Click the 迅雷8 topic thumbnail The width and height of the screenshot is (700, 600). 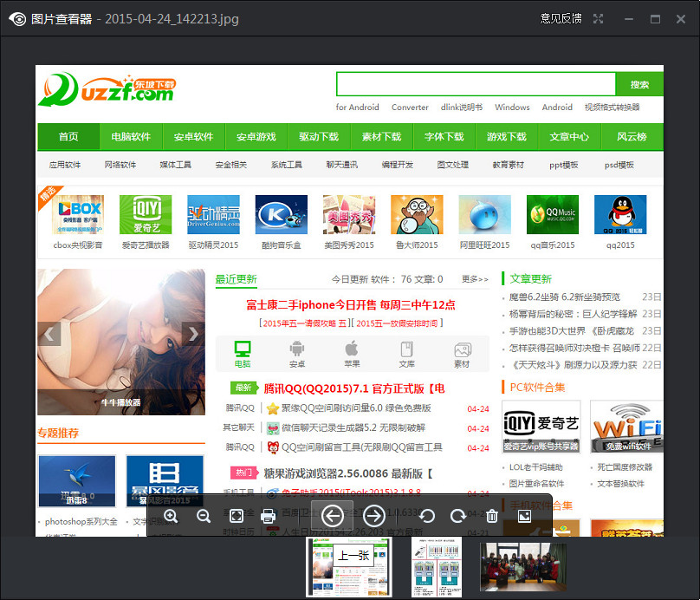[x=77, y=481]
